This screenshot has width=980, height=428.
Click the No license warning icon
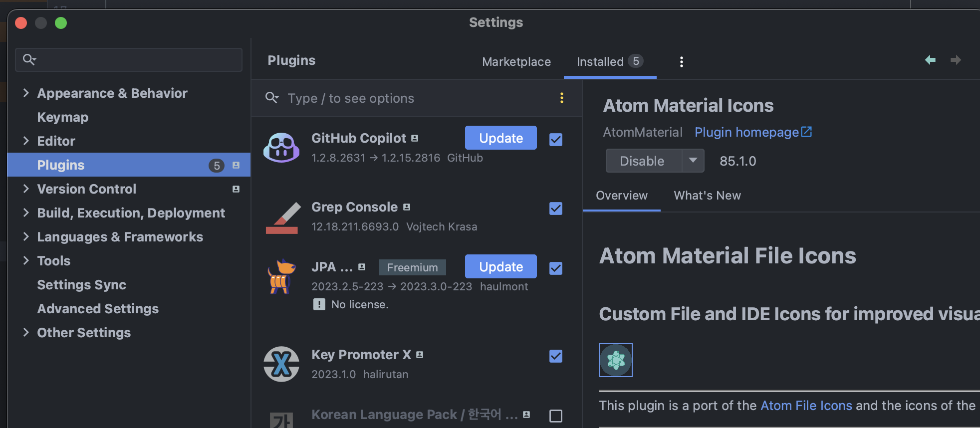[319, 304]
